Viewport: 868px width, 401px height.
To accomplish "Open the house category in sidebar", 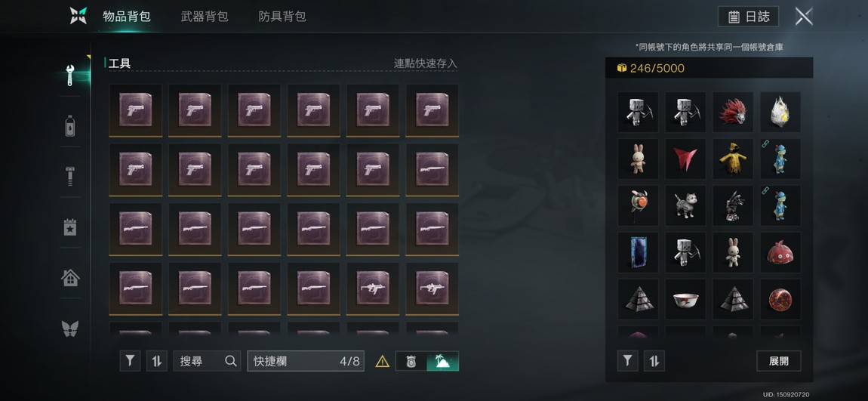I will [70, 277].
